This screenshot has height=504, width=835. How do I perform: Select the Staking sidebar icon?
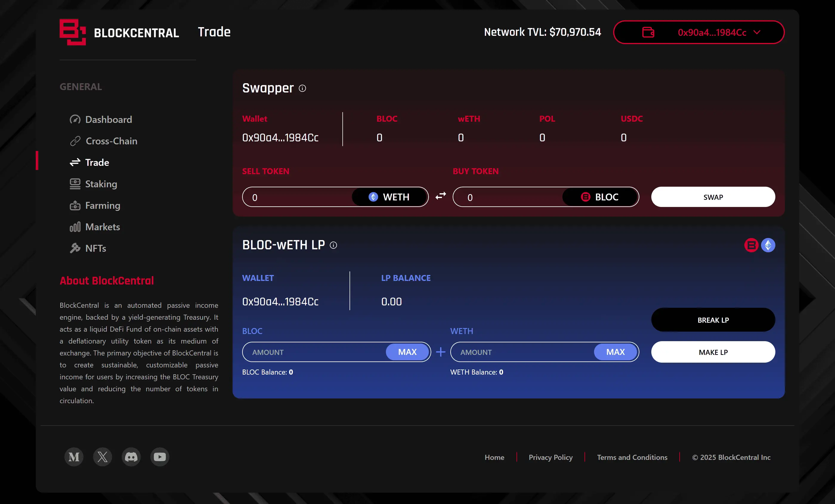coord(75,184)
